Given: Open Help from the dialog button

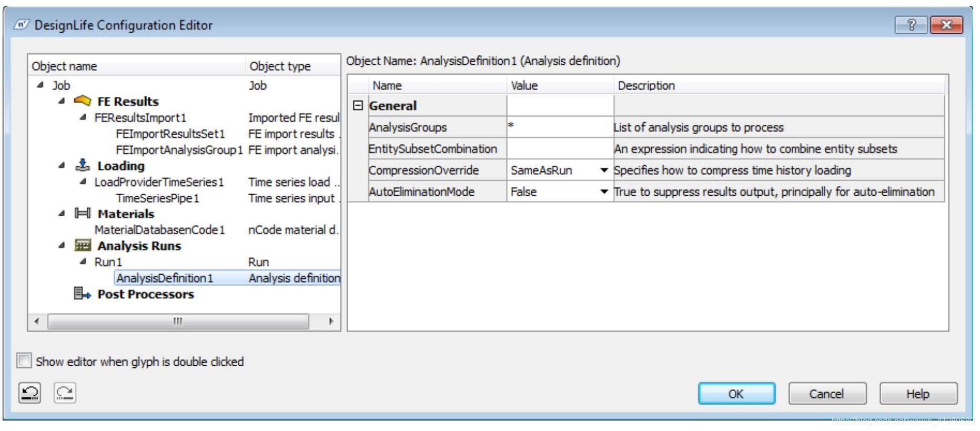Looking at the screenshot, I should pos(918,394).
